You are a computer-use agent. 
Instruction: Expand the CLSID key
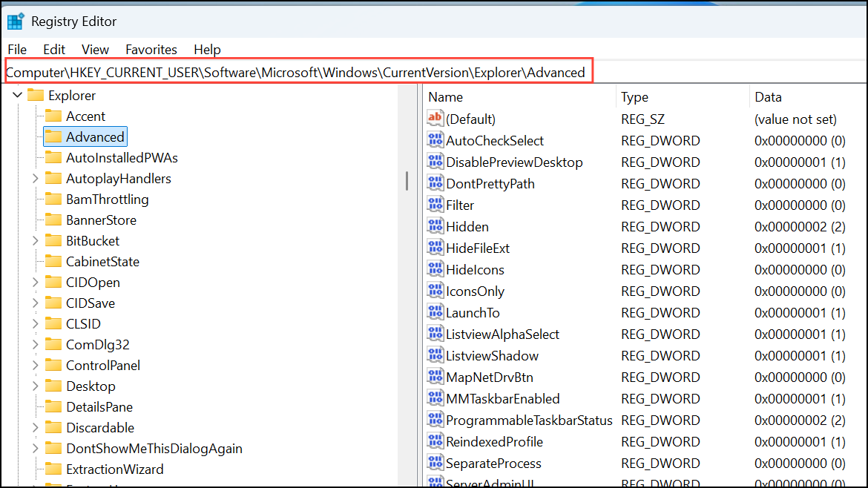click(36, 323)
